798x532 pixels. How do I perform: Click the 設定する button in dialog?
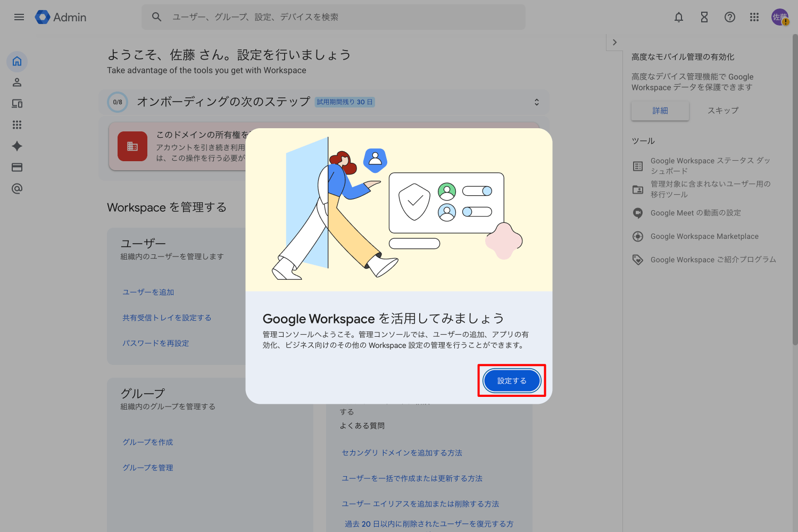[x=511, y=381]
